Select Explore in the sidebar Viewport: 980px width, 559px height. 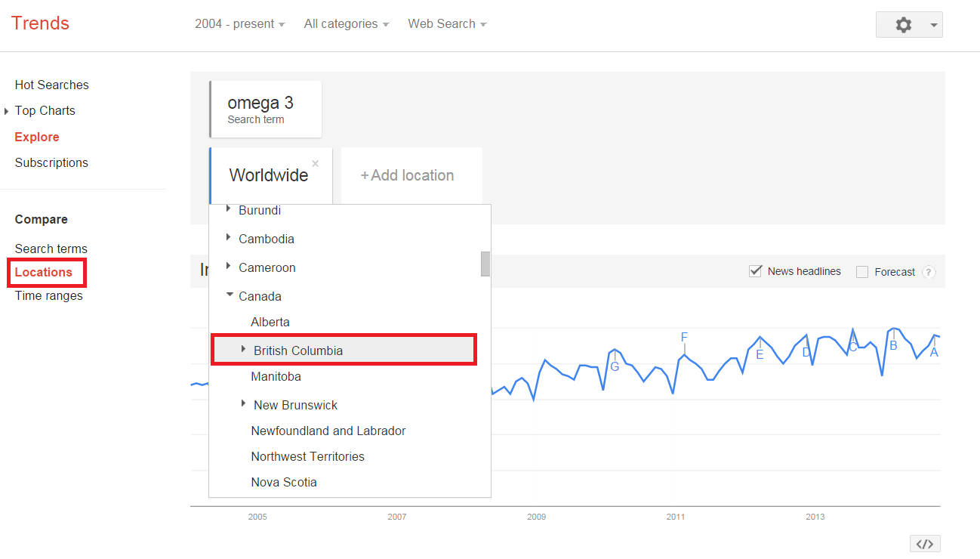pyautogui.click(x=37, y=137)
